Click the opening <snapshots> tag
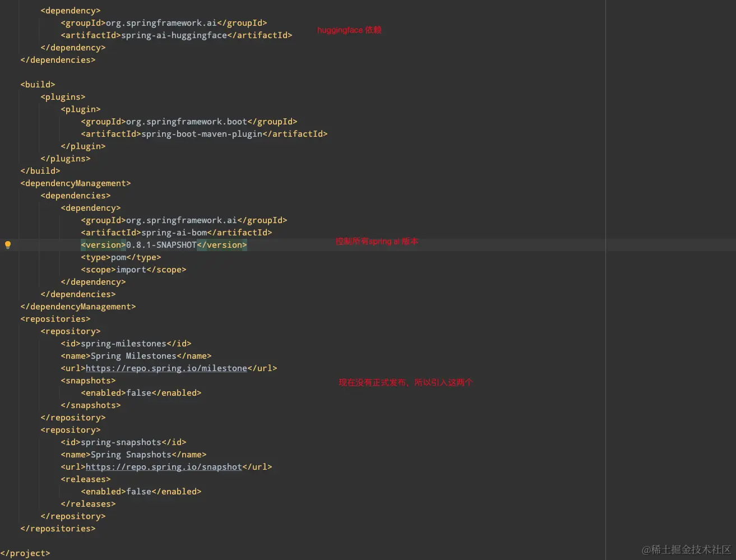The image size is (736, 560). pyautogui.click(x=88, y=381)
